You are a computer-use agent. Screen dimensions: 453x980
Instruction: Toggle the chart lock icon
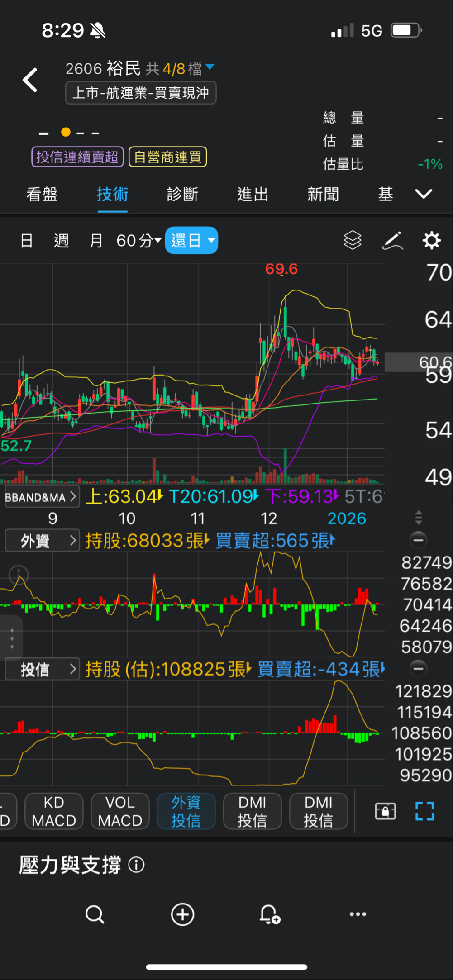pos(386,811)
